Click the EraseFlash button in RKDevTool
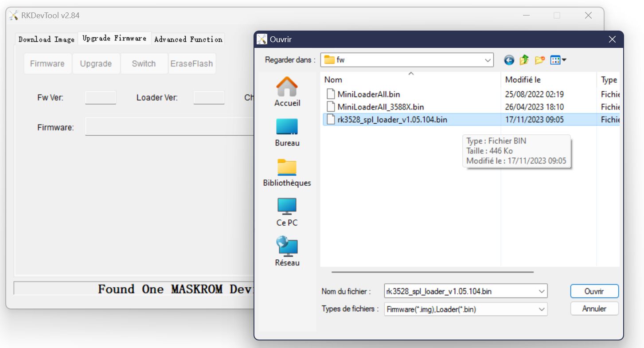 (192, 63)
